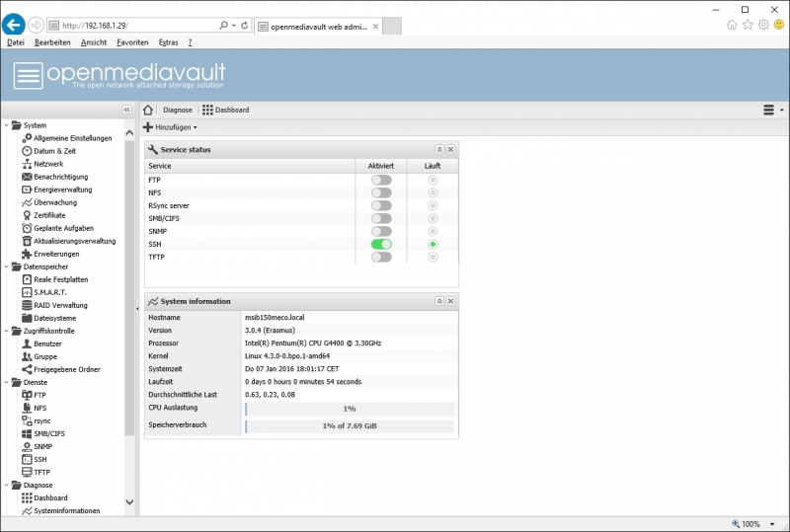Open Zertifikate page
The image size is (790, 532).
coord(43,215)
